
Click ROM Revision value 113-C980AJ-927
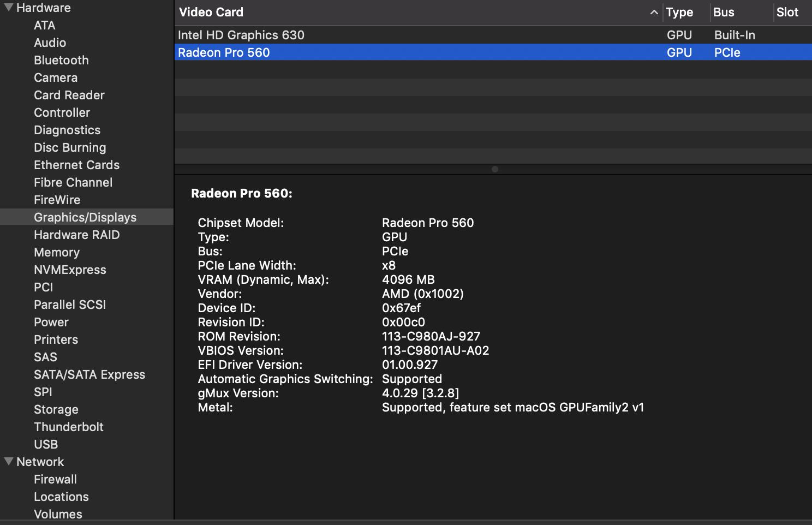pyautogui.click(x=431, y=336)
